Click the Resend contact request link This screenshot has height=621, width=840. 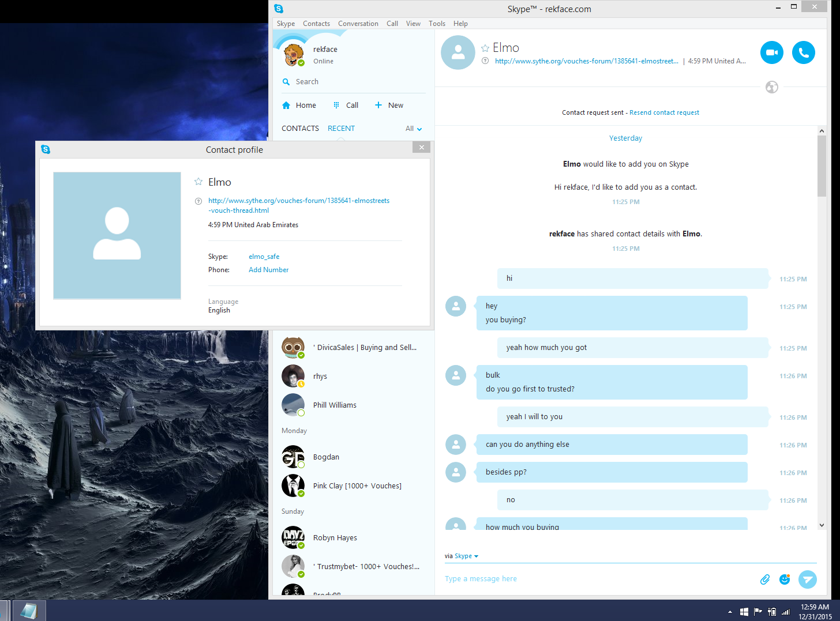664,112
